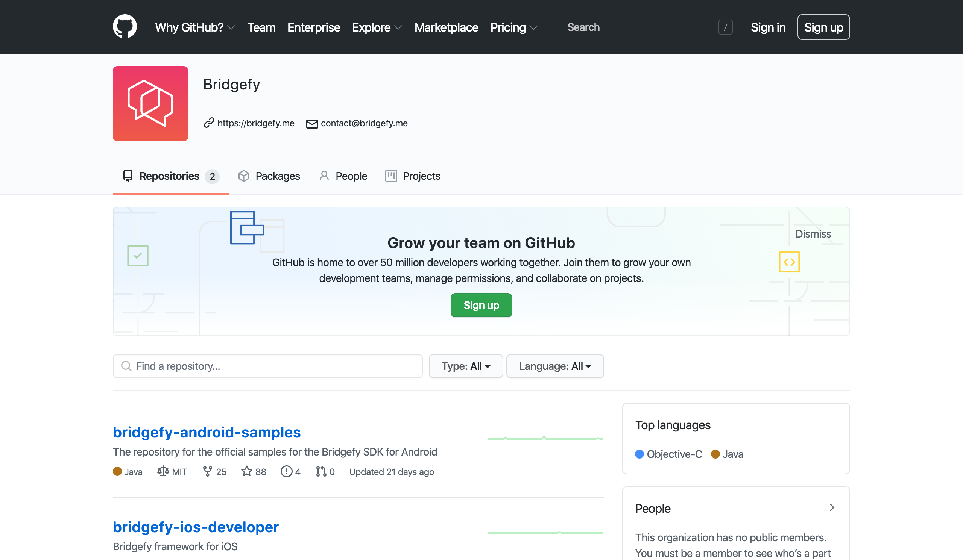
Task: Click the Bridgefy organization name heading
Action: tap(232, 84)
